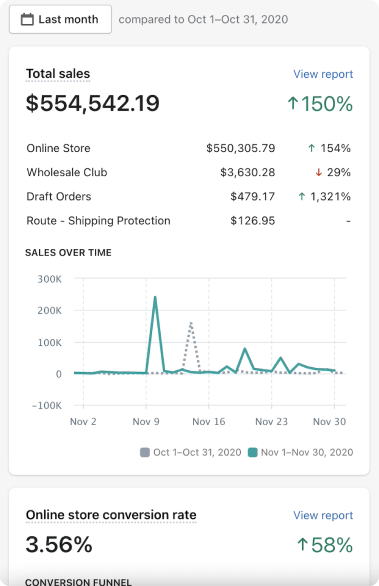
Task: Click the up arrow next to 1,321%
Action: (x=302, y=196)
